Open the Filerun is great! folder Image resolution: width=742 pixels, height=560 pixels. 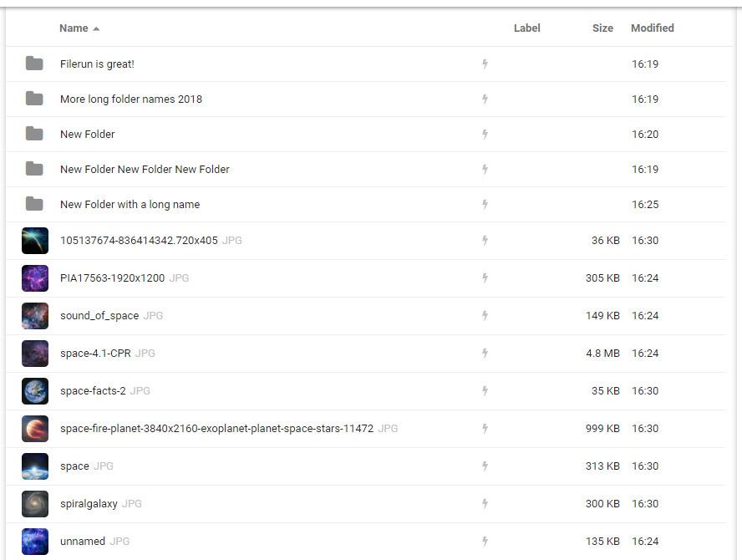click(97, 64)
